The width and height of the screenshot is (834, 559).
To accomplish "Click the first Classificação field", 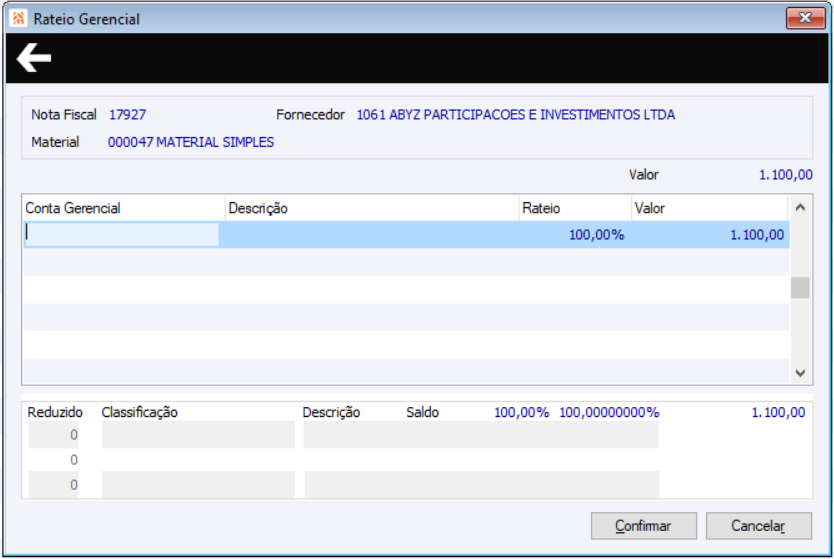I will [x=198, y=435].
